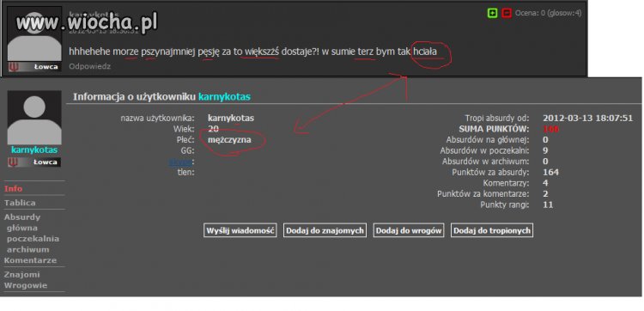
Task: Click the Dodaj do znajomych button
Action: (x=325, y=230)
